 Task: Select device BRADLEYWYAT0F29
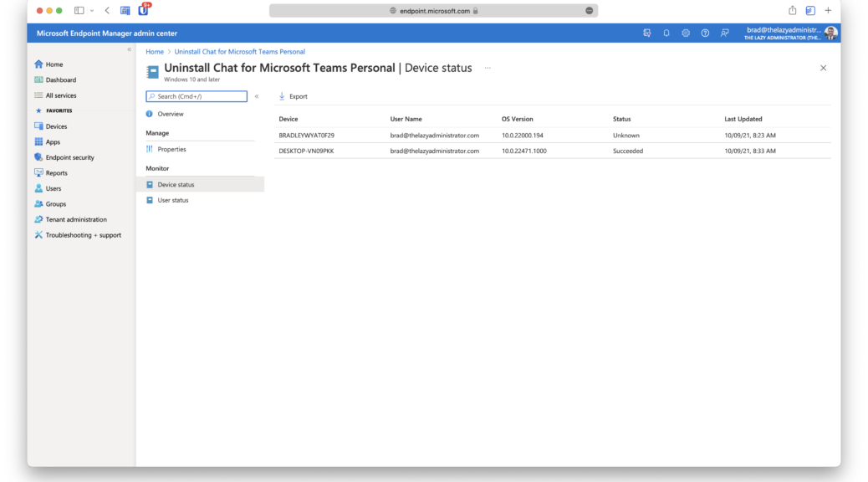click(x=307, y=136)
